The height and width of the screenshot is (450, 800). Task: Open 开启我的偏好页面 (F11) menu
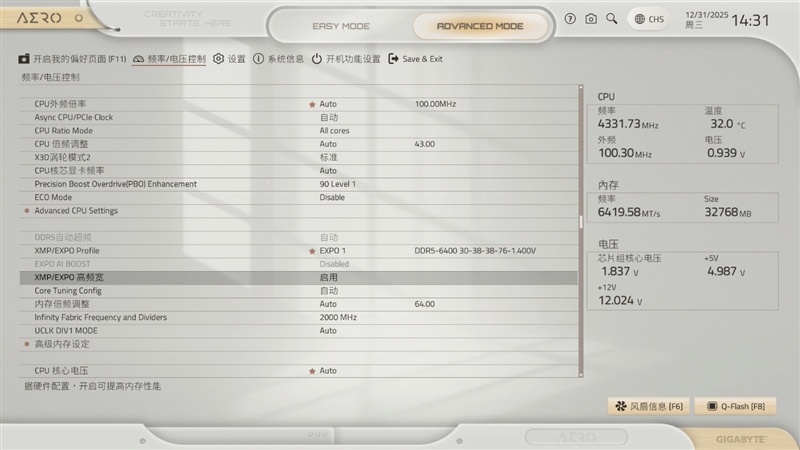click(72, 59)
